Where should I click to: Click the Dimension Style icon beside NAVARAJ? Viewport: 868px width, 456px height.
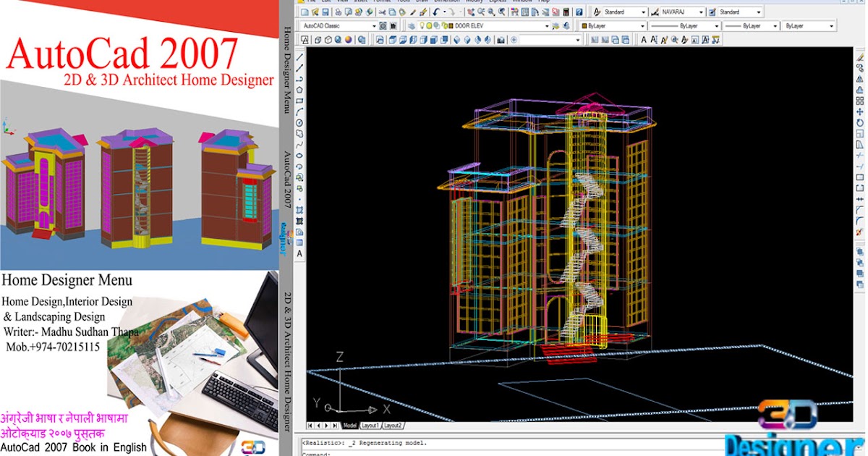(655, 12)
